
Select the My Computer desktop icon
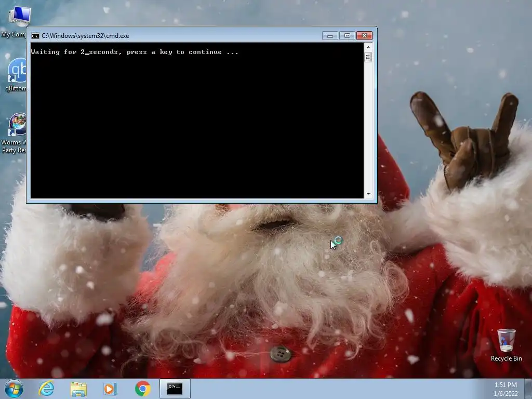[x=14, y=22]
